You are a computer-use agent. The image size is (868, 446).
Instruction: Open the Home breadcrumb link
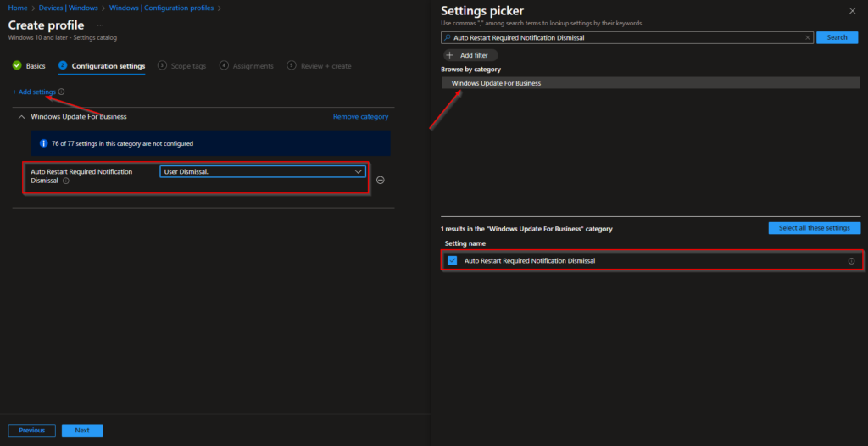[x=18, y=8]
